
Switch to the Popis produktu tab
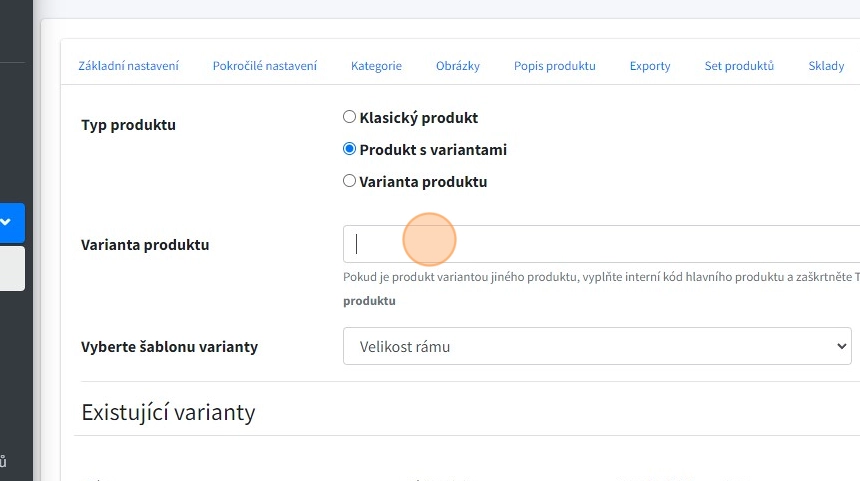(555, 66)
